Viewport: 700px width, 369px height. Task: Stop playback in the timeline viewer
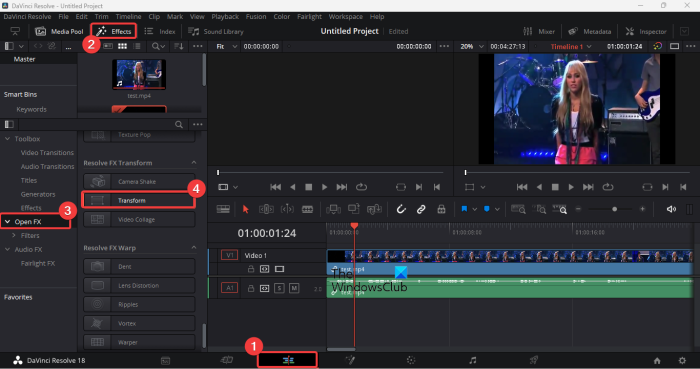pos(555,187)
